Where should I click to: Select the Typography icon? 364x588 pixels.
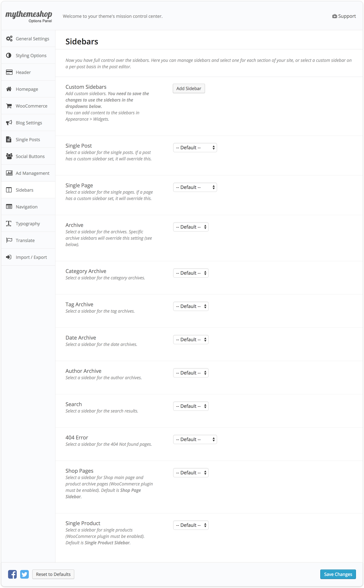(x=9, y=223)
